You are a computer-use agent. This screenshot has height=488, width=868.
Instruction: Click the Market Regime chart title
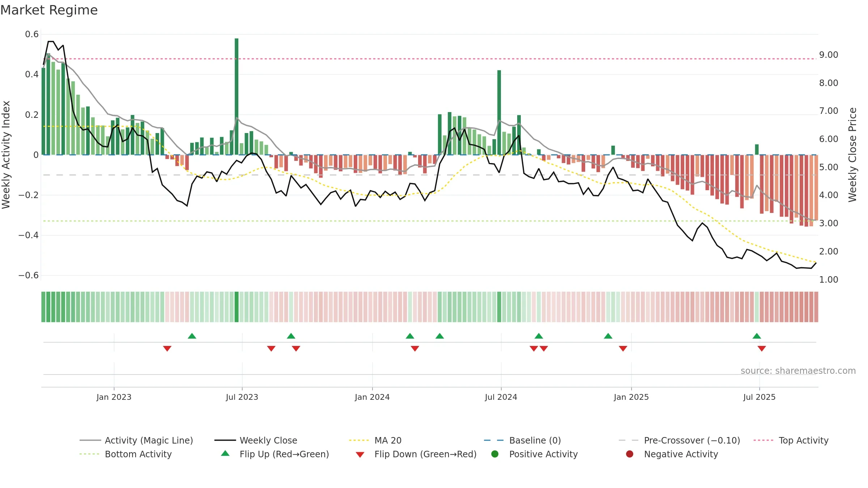(49, 10)
